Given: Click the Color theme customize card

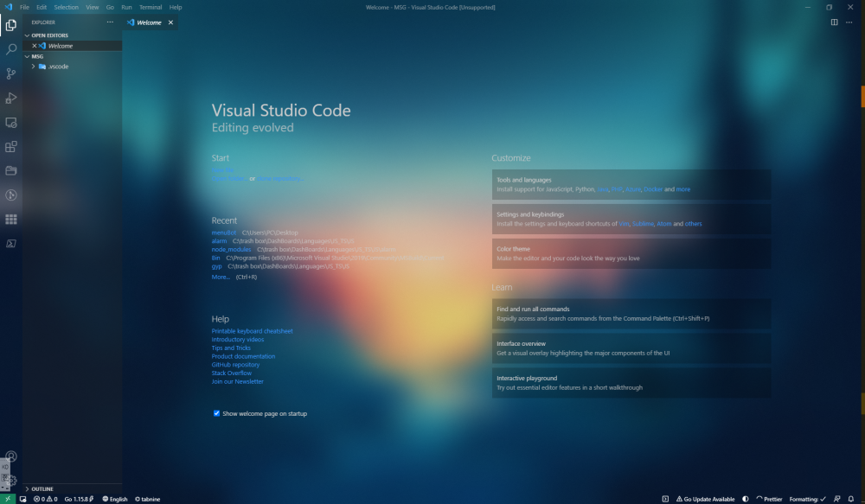Looking at the screenshot, I should coord(631,253).
